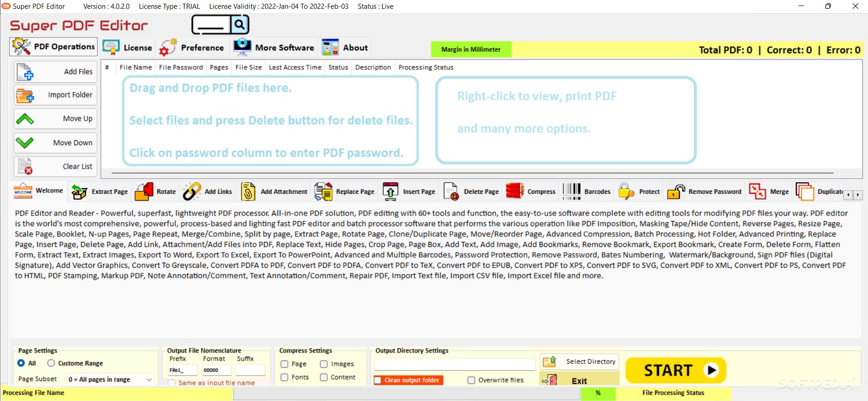Click the Last Access Time column header

295,68
